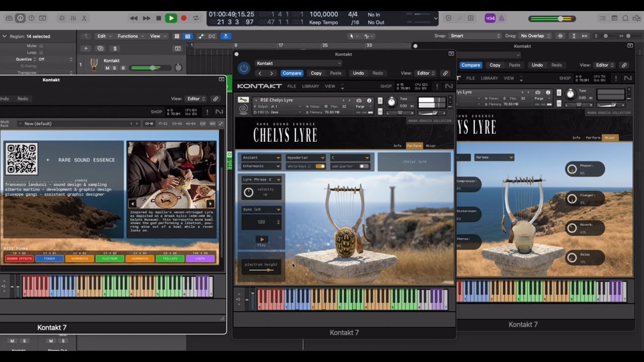Click the global Solo S button in track header
Screen dimensions: 644x362
[x=115, y=48]
